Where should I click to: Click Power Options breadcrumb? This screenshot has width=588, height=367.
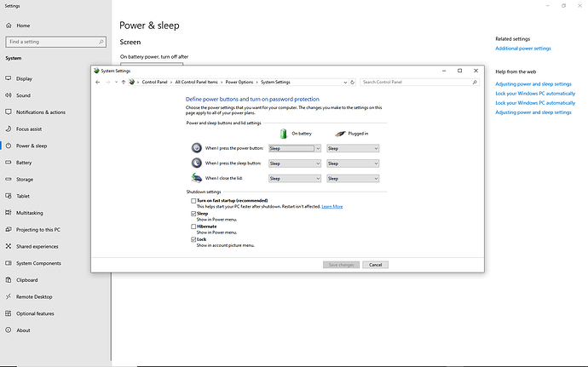(239, 82)
